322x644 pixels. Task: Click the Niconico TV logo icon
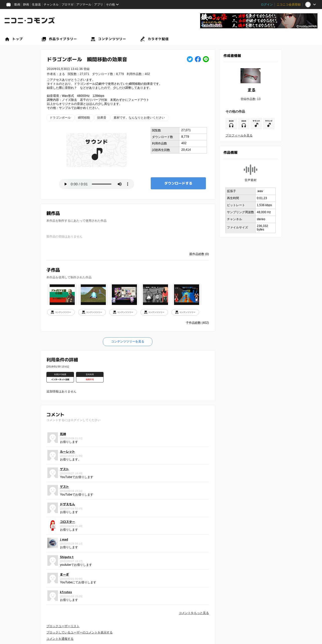[x=9, y=5]
